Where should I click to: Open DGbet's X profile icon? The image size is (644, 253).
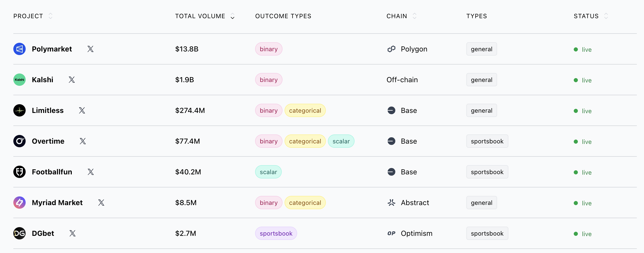click(x=73, y=233)
